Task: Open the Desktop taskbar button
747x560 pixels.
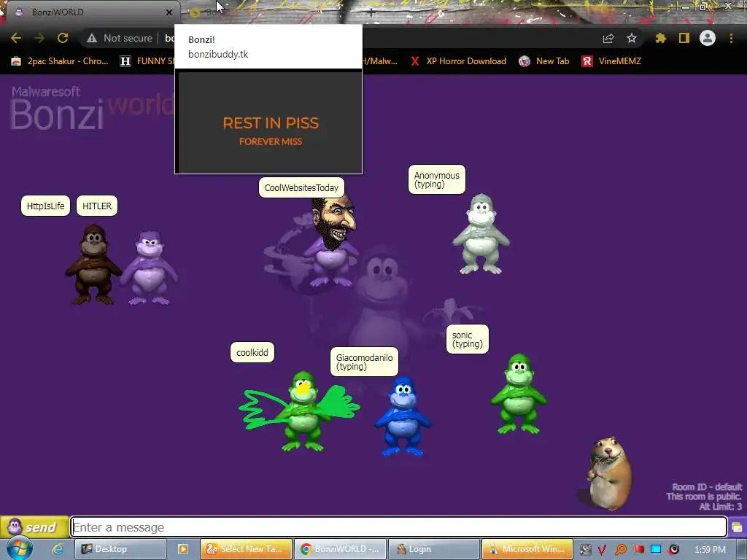Action: coord(120,549)
